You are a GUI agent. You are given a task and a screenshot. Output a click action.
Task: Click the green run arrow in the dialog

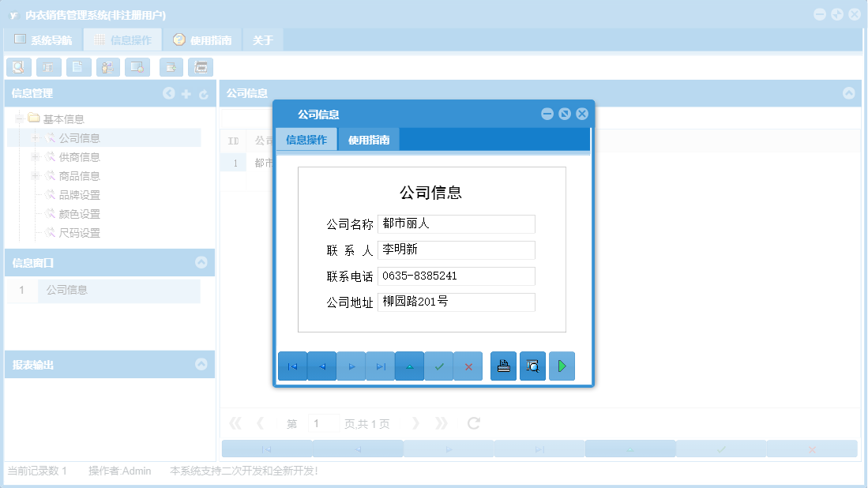pos(562,366)
